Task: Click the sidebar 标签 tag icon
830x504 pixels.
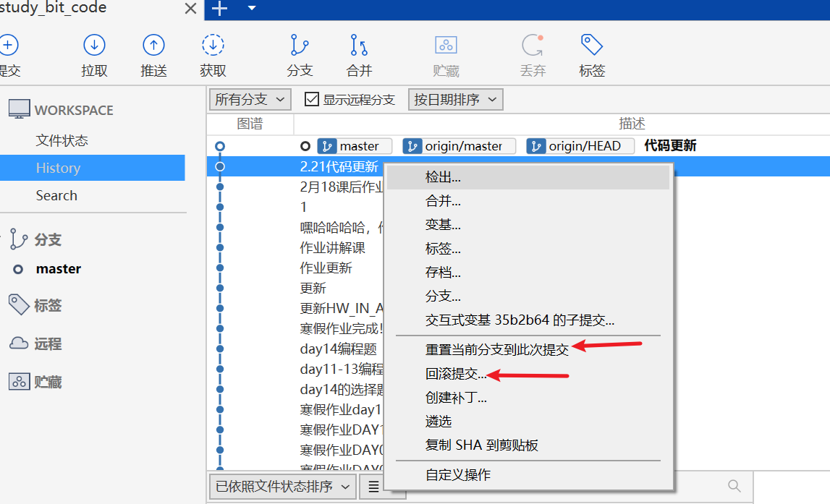Action: (19, 304)
